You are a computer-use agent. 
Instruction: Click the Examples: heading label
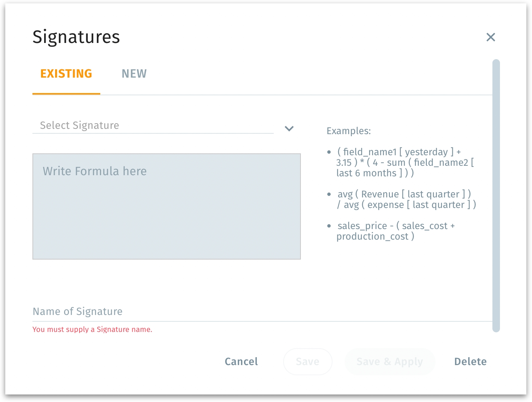349,131
